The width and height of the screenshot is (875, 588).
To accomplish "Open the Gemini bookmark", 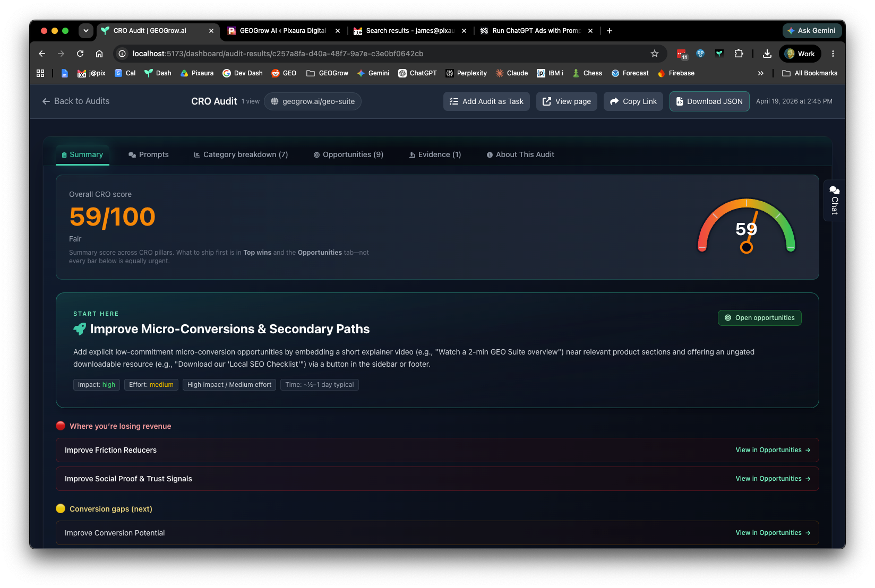I will coord(373,73).
